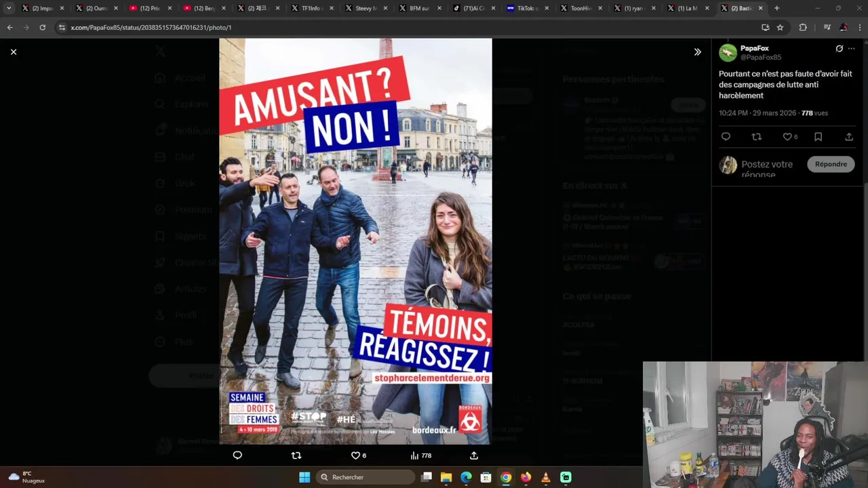Click the harassment campaign poster image

tap(355, 241)
